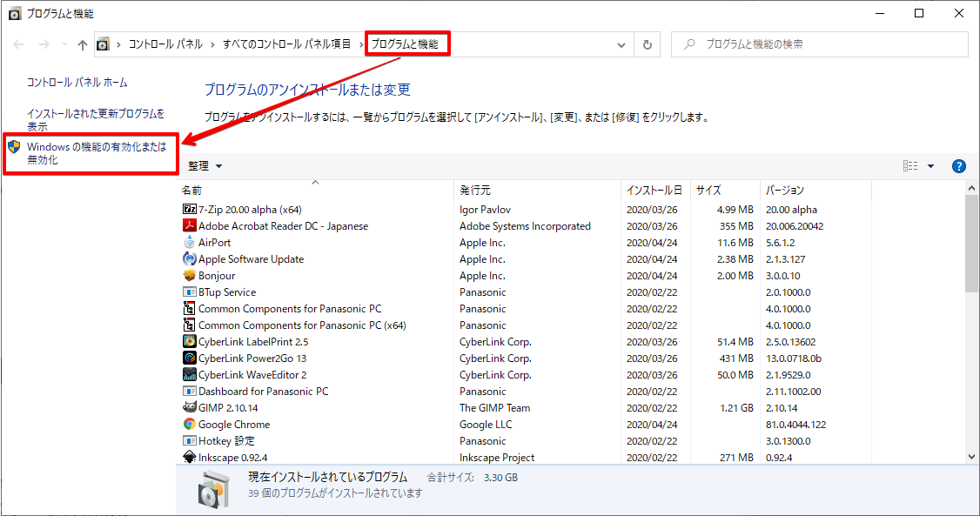Select the Adobe Acrobat Reader DC icon
980x516 pixels.
click(x=190, y=226)
